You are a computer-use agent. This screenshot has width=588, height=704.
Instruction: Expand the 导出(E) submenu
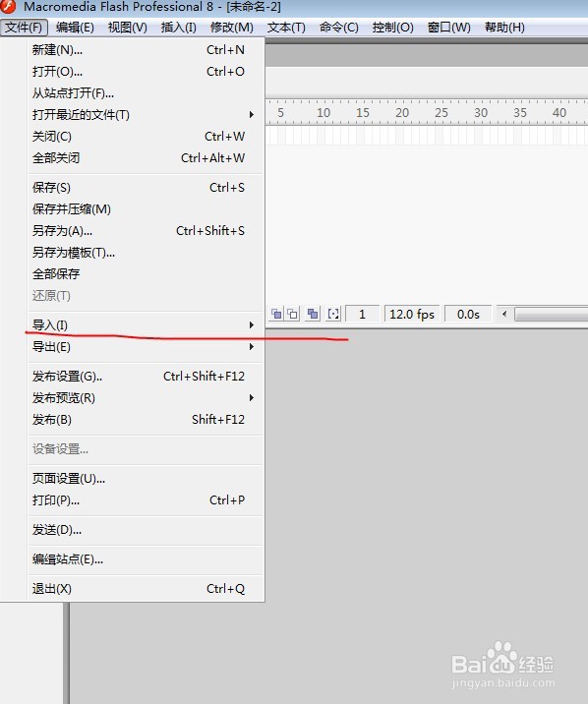146,347
